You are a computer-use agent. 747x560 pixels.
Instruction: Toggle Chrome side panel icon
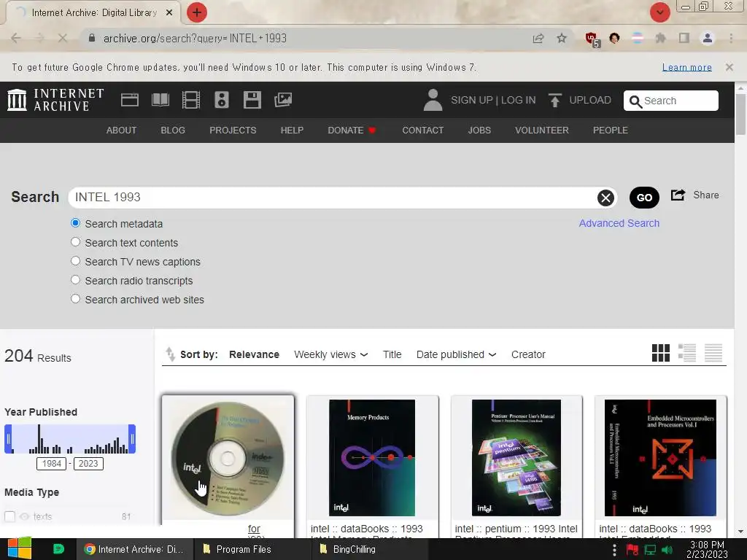(684, 38)
